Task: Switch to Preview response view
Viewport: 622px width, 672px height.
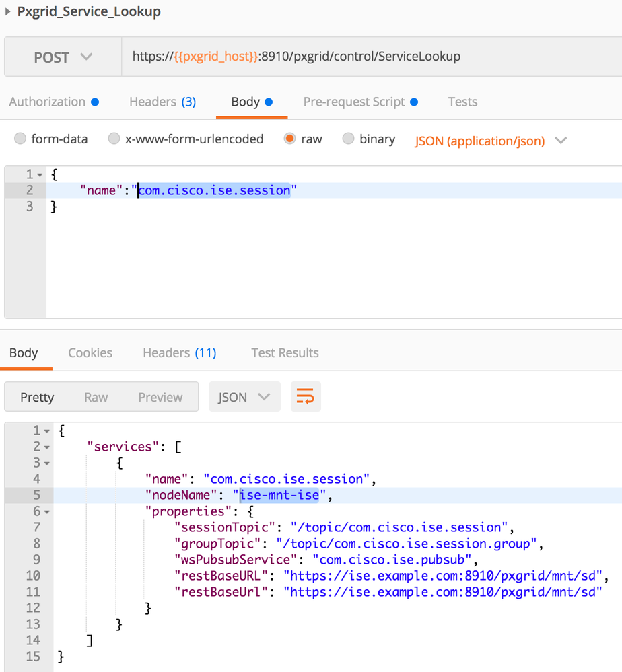Action: [x=160, y=397]
